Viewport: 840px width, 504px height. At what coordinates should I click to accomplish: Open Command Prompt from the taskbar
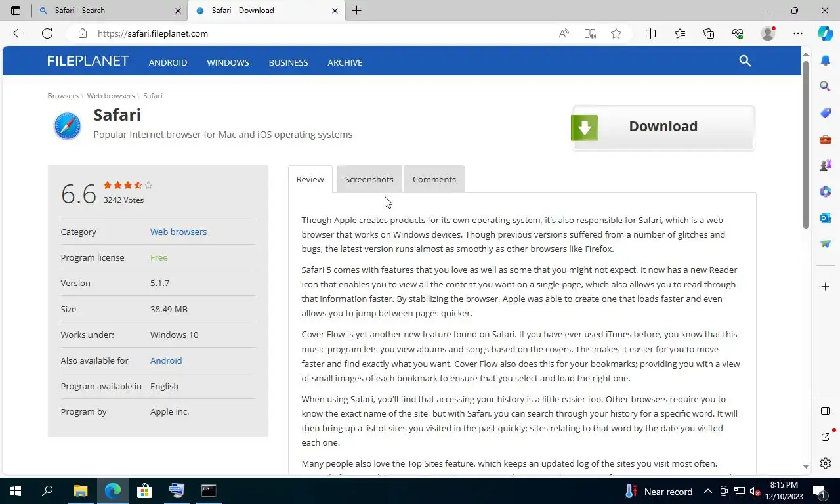(x=209, y=491)
